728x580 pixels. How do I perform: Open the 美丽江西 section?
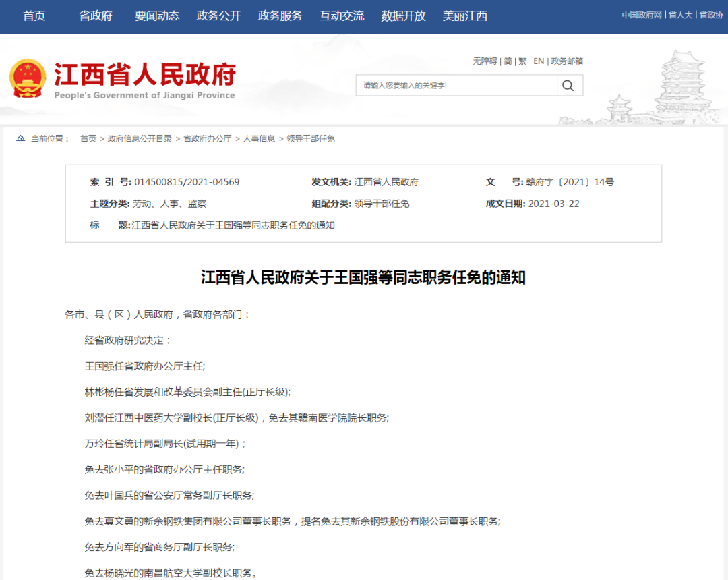tap(465, 16)
